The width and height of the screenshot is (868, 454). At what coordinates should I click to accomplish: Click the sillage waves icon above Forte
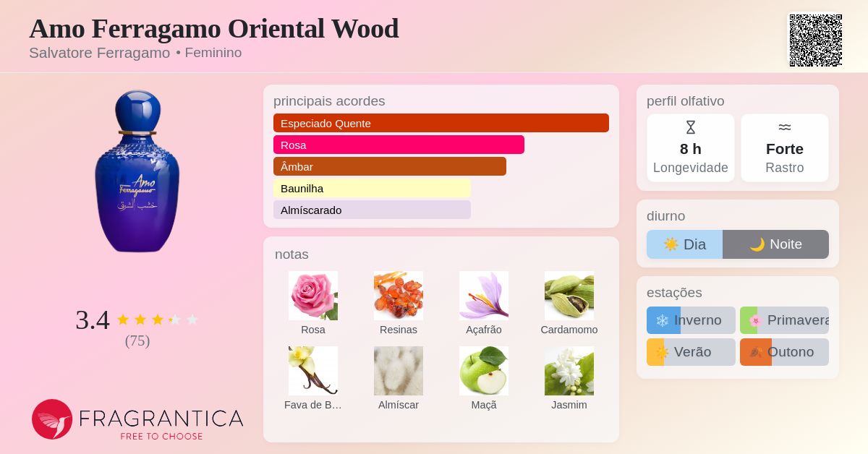tap(785, 127)
